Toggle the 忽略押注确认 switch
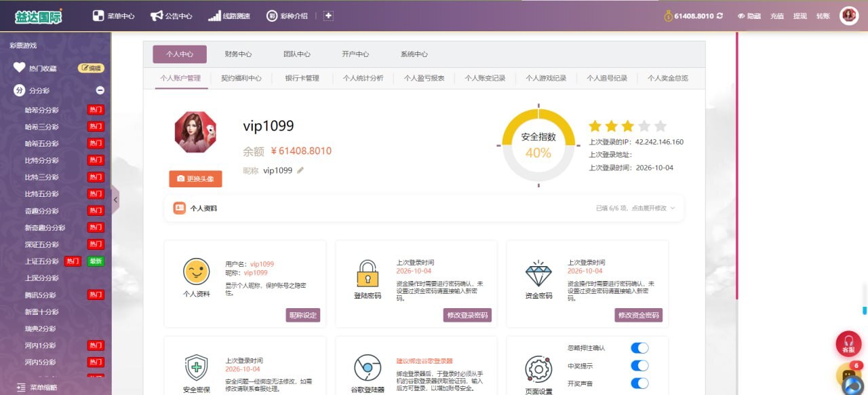This screenshot has height=395, width=868. click(x=639, y=347)
